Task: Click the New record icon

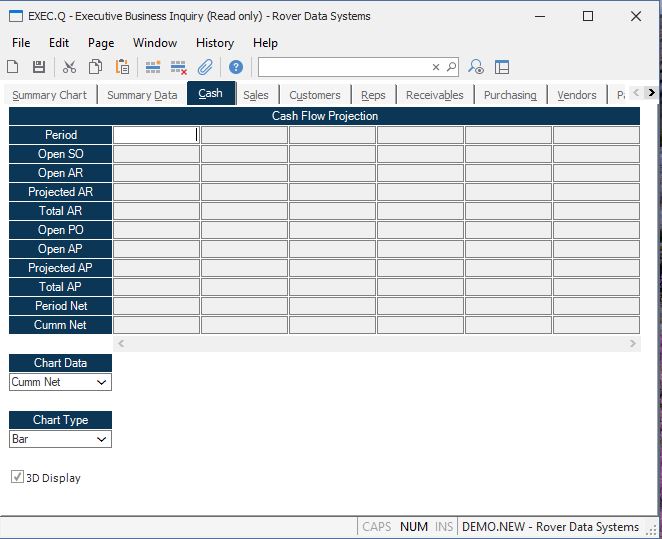Action: 13,67
